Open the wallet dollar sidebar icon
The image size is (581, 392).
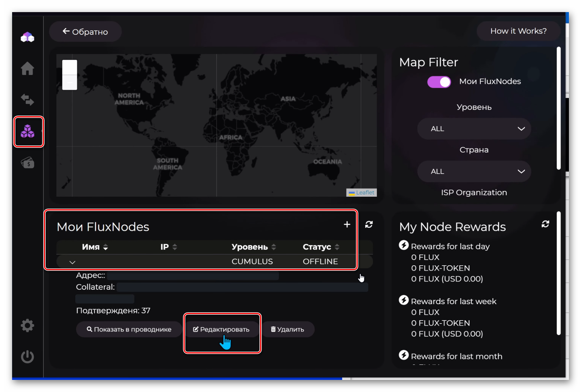27,163
